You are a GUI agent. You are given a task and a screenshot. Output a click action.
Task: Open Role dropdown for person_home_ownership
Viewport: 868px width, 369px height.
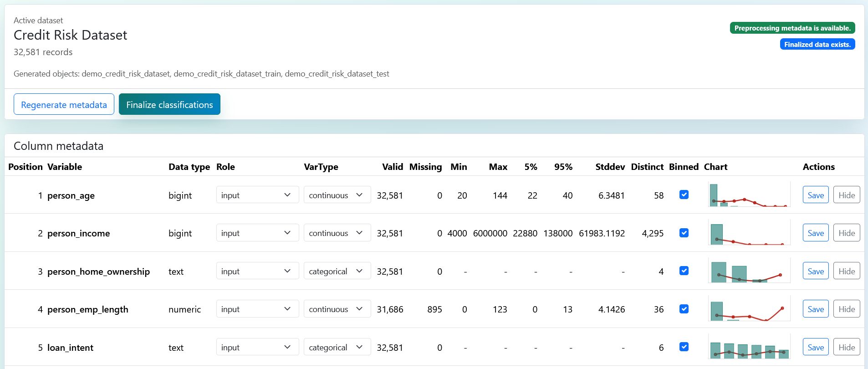click(x=257, y=271)
